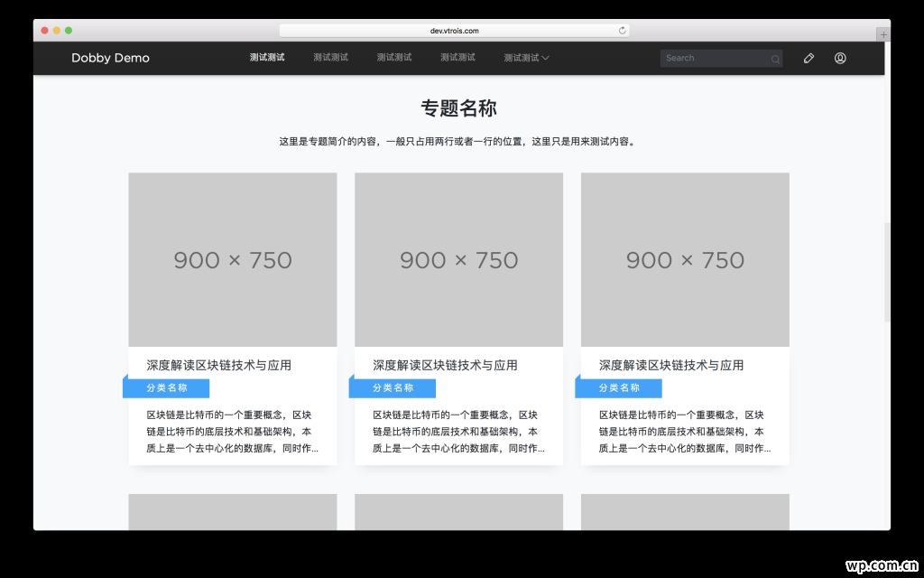Focus the Search input field

(x=721, y=58)
